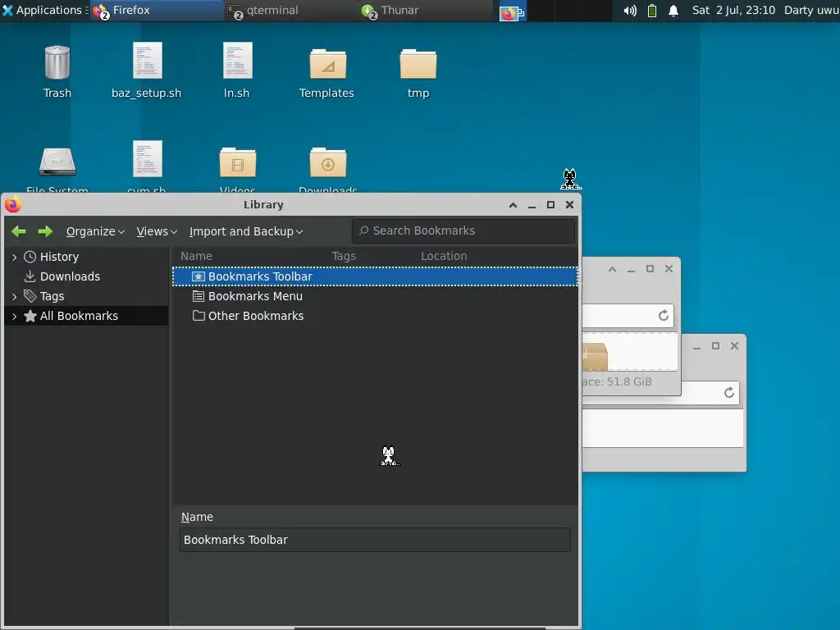Viewport: 840px width, 630px height.
Task: Edit the Name field containing Bookmarks Toolbar
Action: [375, 540]
